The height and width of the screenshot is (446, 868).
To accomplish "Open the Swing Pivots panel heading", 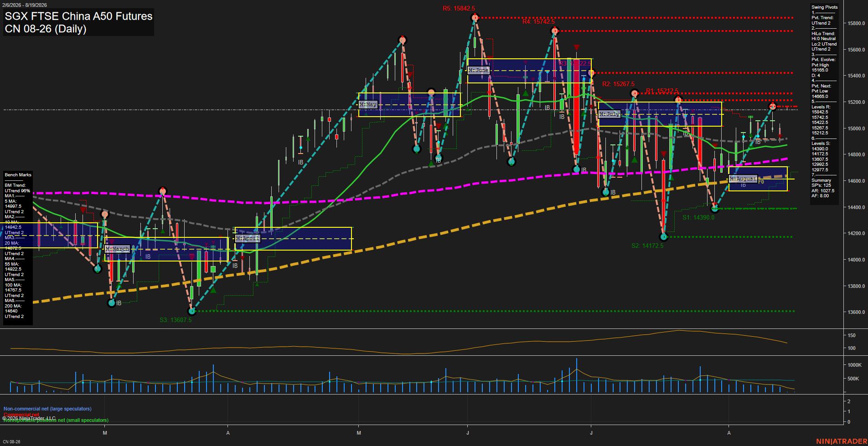I will [x=824, y=7].
